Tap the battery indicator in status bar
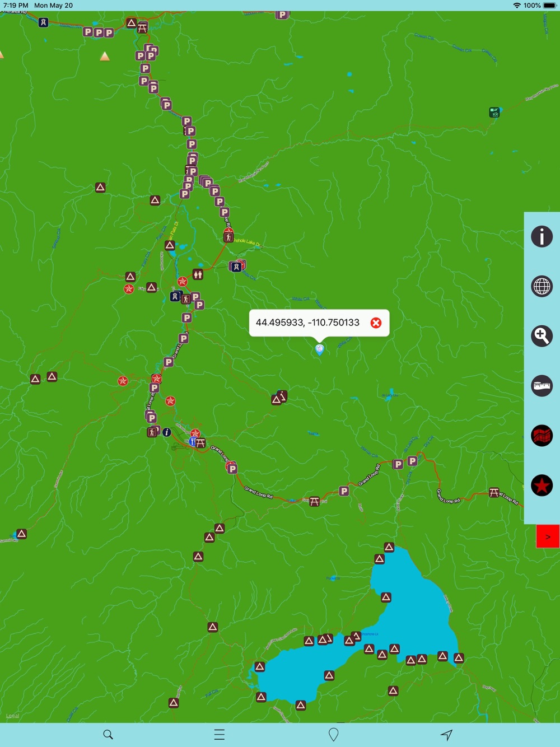The width and height of the screenshot is (560, 747). (x=550, y=6)
